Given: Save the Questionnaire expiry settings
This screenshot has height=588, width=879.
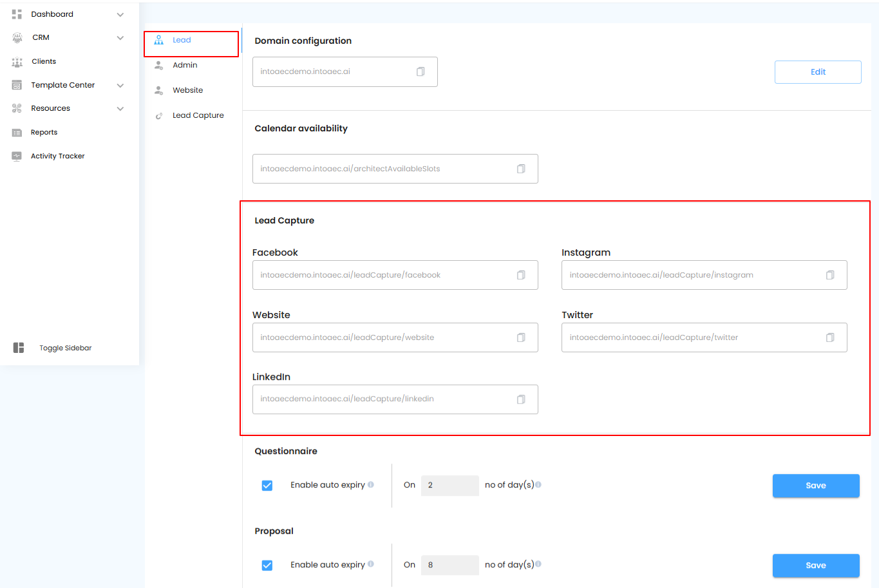Looking at the screenshot, I should [816, 486].
